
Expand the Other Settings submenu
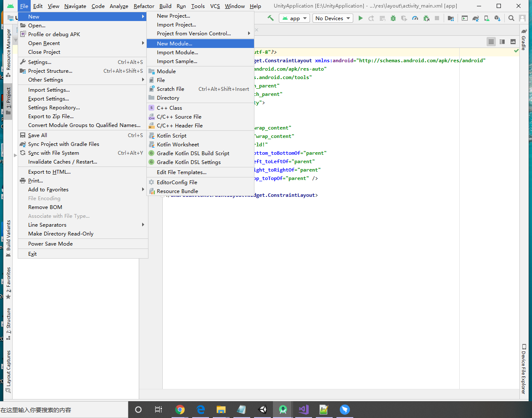pos(83,79)
